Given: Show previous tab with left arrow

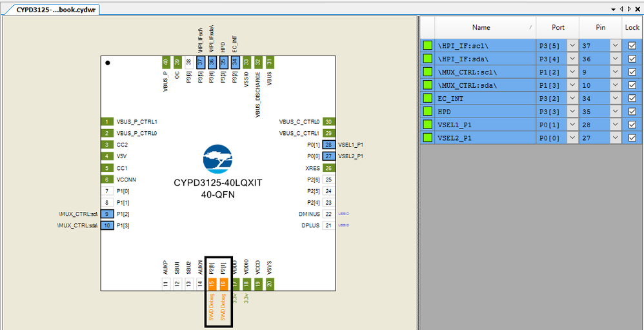Looking at the screenshot, I should [x=622, y=9].
